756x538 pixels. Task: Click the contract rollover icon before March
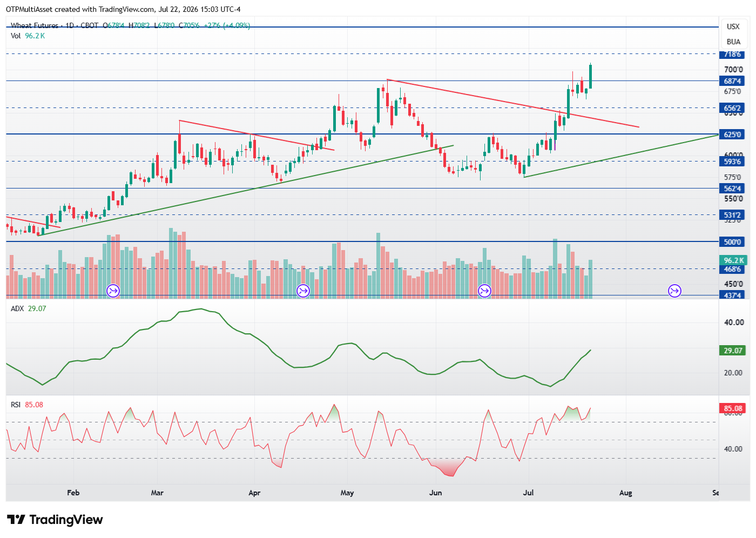[x=113, y=291]
